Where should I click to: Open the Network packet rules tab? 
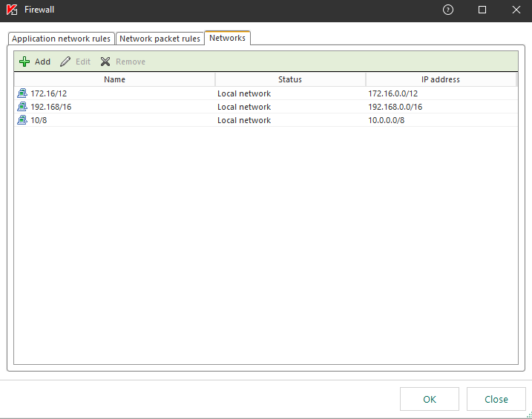[x=160, y=39]
